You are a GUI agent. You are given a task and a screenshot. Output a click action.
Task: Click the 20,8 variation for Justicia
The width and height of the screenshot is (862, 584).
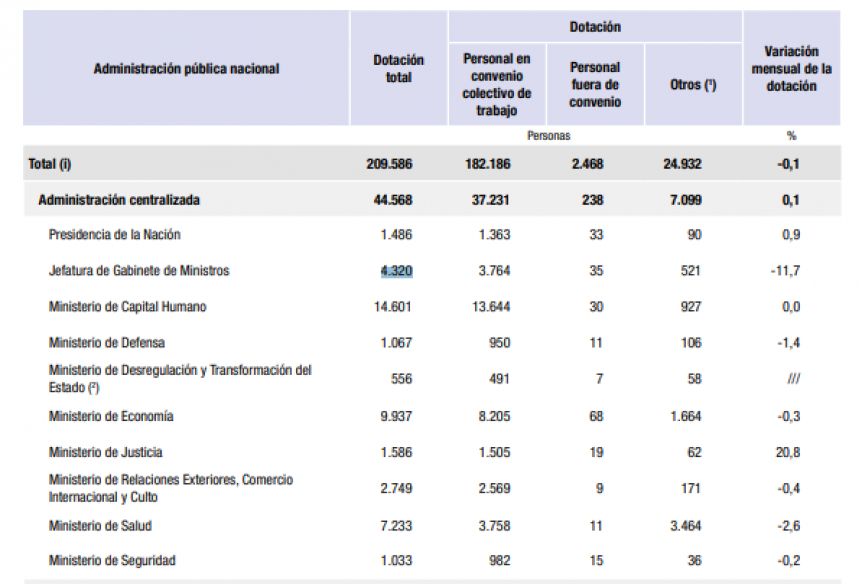coord(788,453)
